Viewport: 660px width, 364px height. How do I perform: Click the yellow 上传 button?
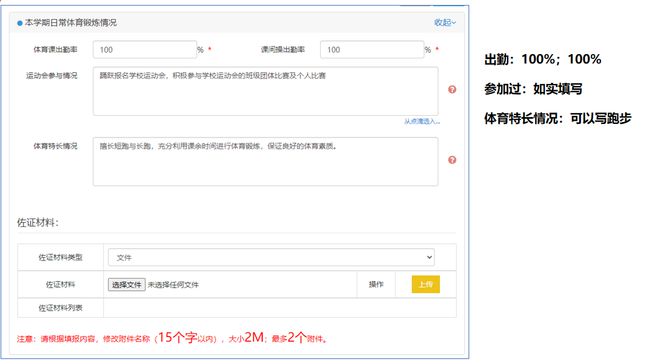point(426,284)
